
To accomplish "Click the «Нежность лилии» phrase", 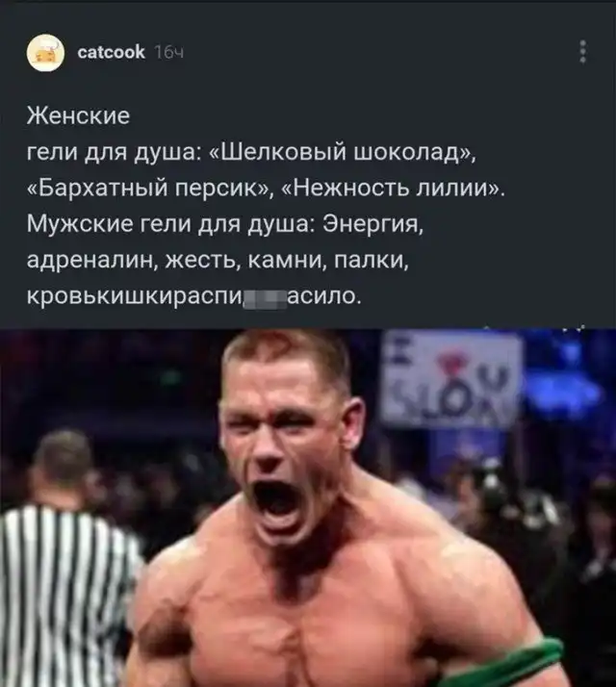I will (x=391, y=189).
